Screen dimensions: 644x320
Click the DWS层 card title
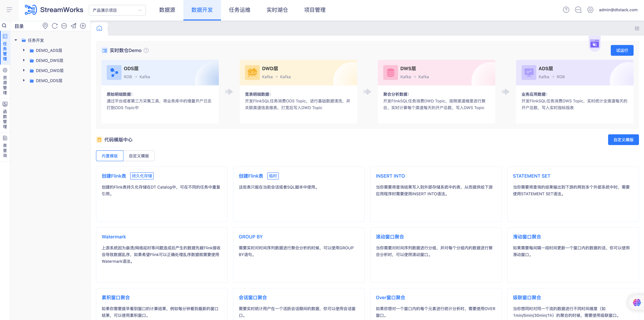click(x=408, y=68)
